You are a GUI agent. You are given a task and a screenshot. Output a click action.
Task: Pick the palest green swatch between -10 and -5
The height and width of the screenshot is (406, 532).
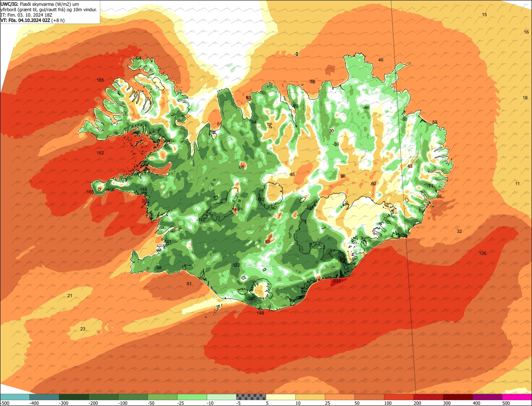click(x=222, y=397)
